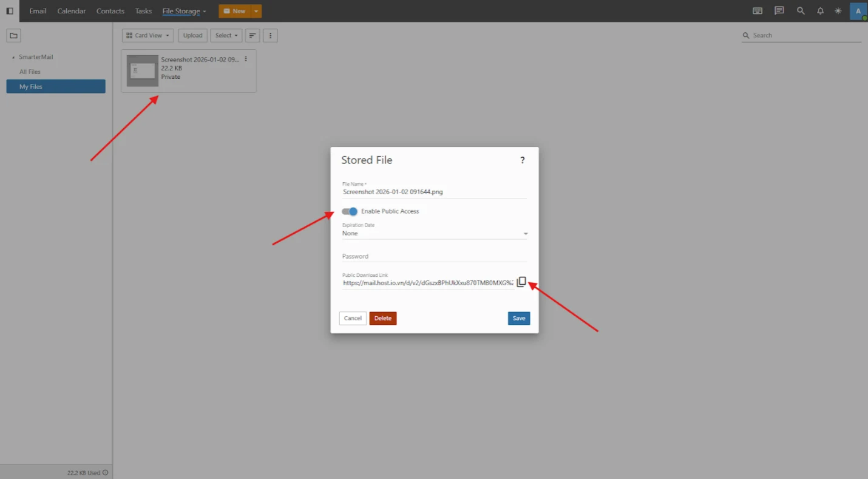
Task: Open the chat icon in the top bar
Action: tap(779, 11)
